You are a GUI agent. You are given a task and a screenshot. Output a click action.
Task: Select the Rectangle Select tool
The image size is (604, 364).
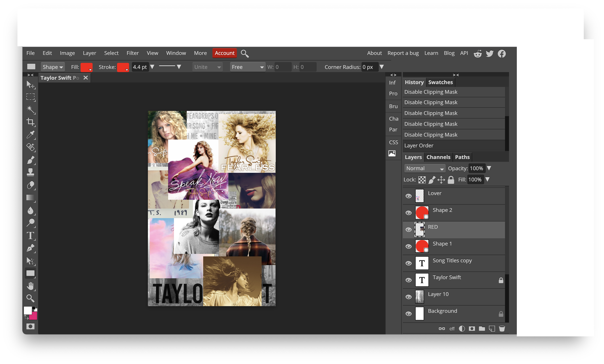pyautogui.click(x=31, y=97)
